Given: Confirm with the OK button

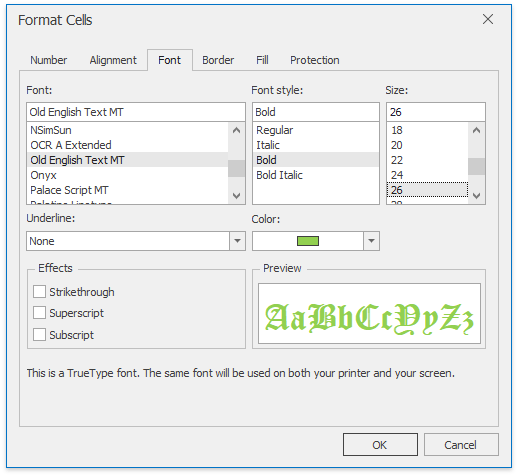Looking at the screenshot, I should pyautogui.click(x=380, y=445).
